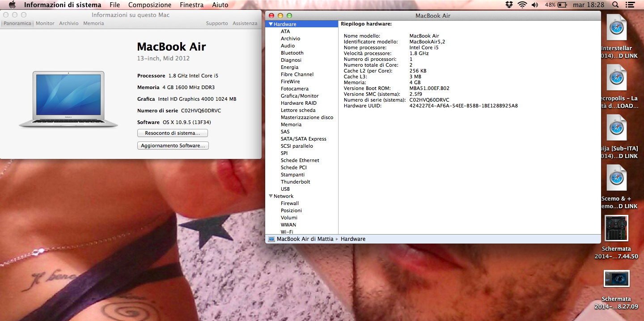Image resolution: width=644 pixels, height=321 pixels.
Task: Open the File menu
Action: click(x=115, y=5)
